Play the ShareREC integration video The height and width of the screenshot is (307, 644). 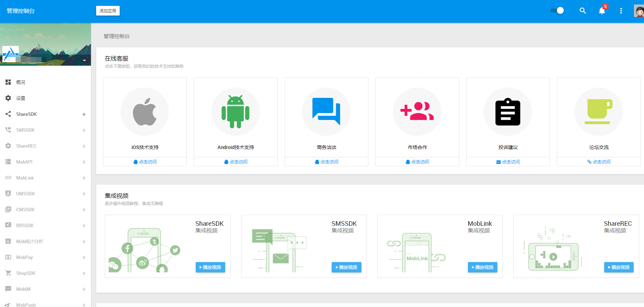pos(619,267)
